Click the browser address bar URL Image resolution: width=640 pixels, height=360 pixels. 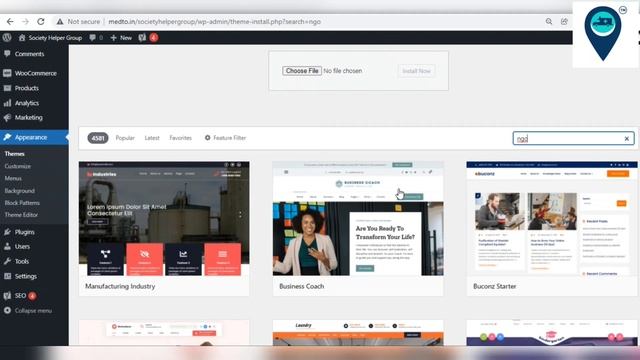(x=215, y=22)
